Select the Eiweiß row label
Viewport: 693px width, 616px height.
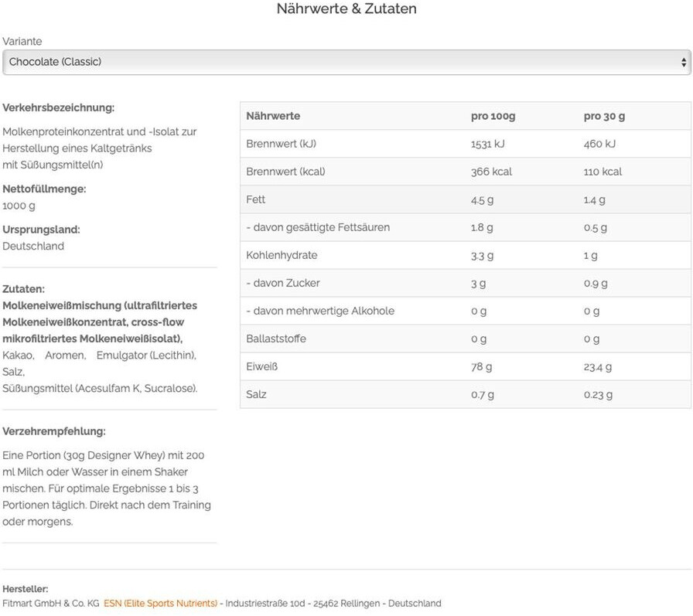coord(261,366)
